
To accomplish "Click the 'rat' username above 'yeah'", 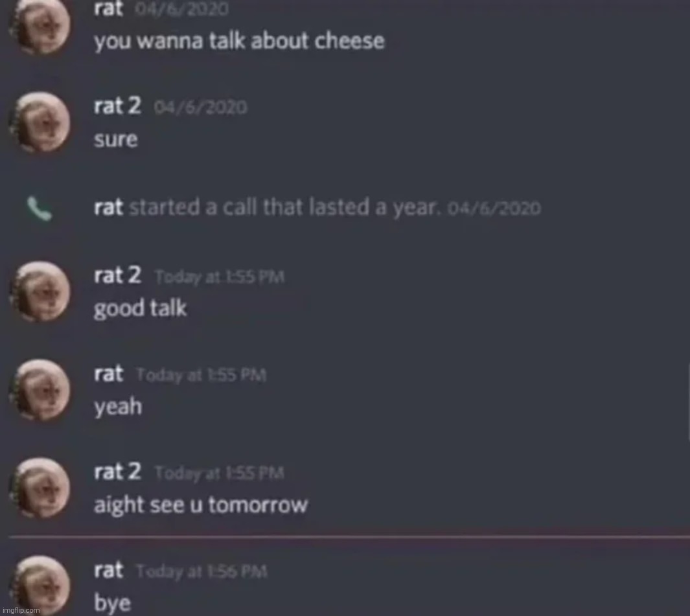I will (x=108, y=374).
